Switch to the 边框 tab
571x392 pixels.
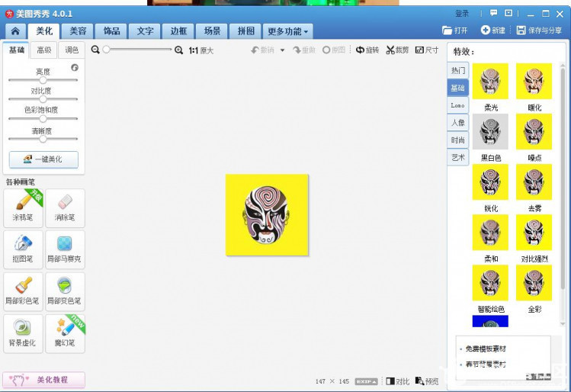pyautogui.click(x=178, y=31)
